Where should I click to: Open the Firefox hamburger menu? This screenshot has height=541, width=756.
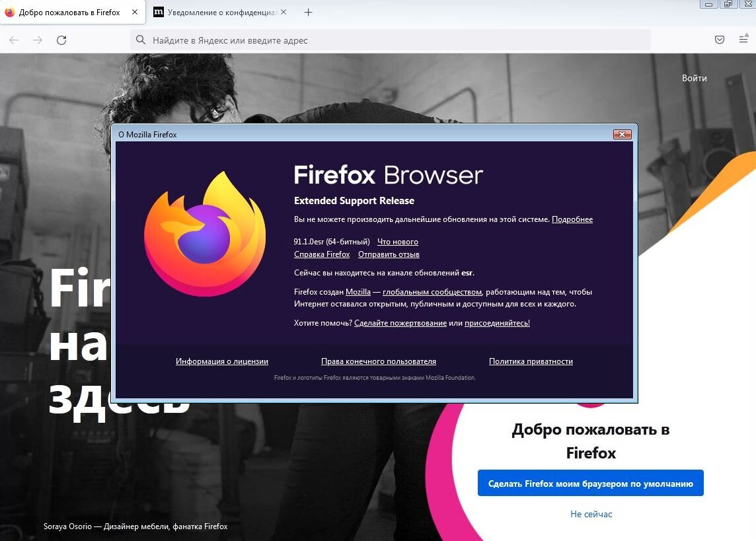(743, 38)
